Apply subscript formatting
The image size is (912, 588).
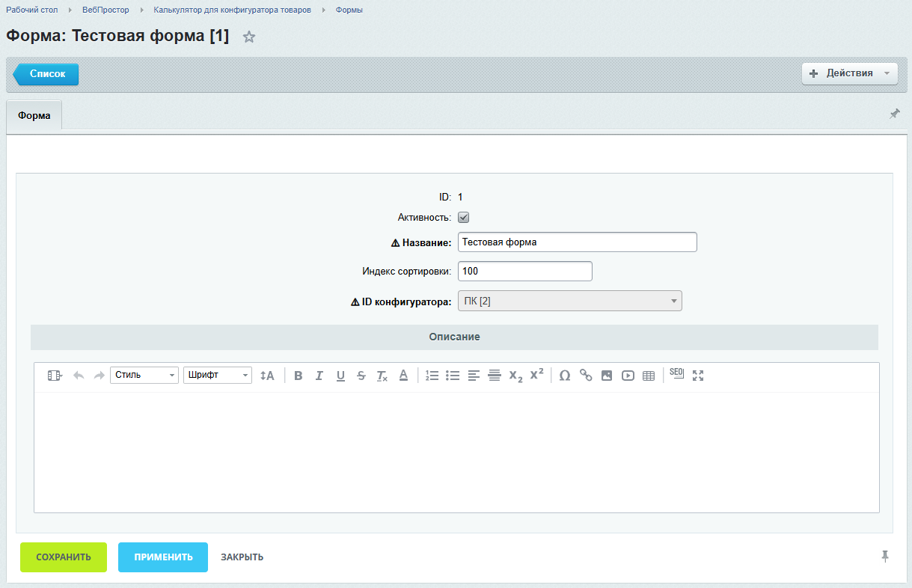pos(515,376)
